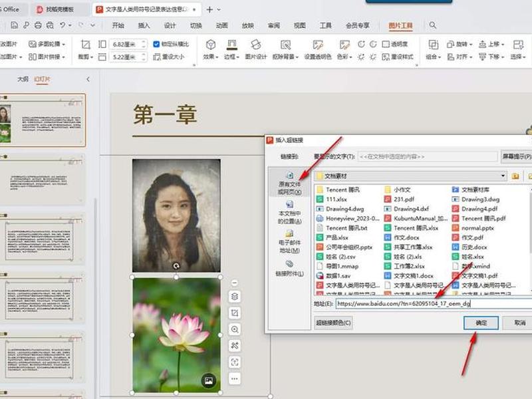The width and height of the screenshot is (532, 399).
Task: Toggle the 锁定纵横比 lock aspect ratio checkbox
Action: [x=156, y=44]
